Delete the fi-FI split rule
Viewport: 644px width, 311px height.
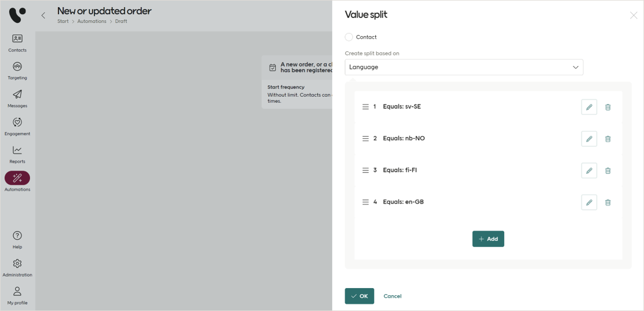pyautogui.click(x=608, y=171)
